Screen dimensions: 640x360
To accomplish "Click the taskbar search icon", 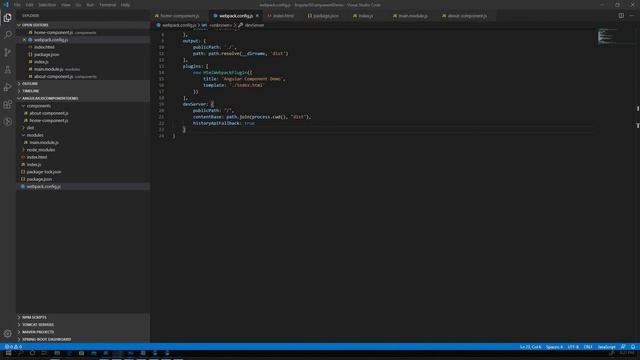I will coord(20,353).
